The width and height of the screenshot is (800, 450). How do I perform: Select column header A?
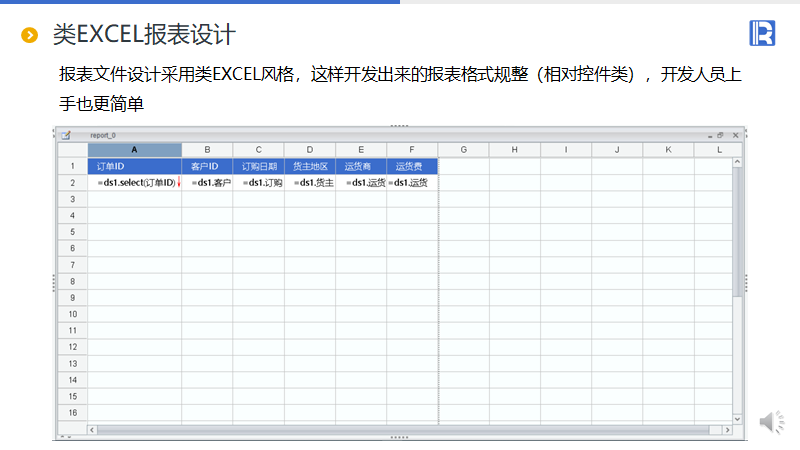tap(135, 150)
